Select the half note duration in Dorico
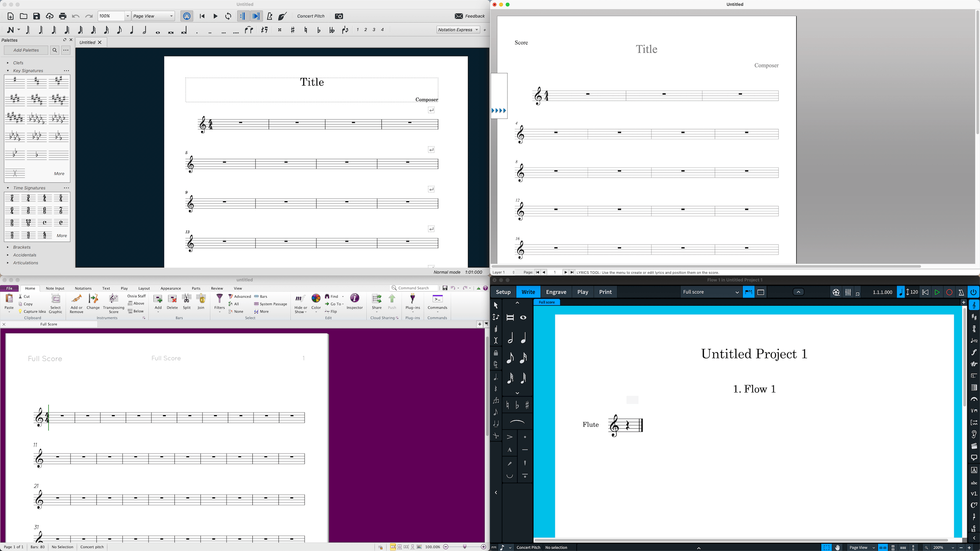The image size is (980, 551). (510, 338)
